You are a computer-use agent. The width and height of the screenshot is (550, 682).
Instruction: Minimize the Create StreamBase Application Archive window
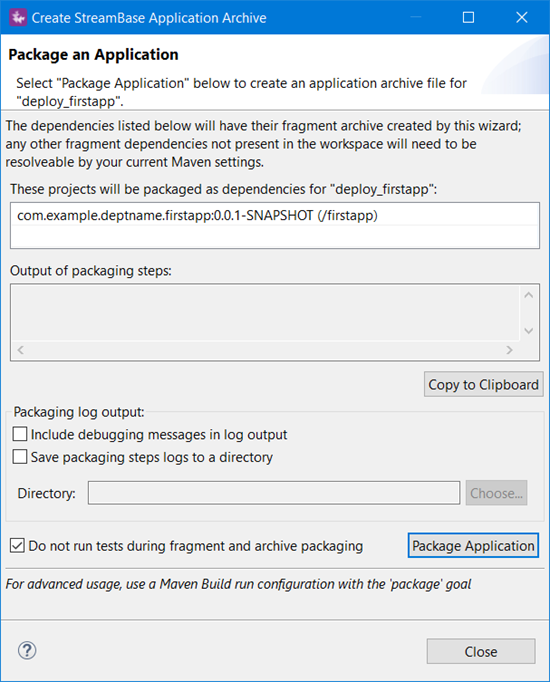pos(416,17)
